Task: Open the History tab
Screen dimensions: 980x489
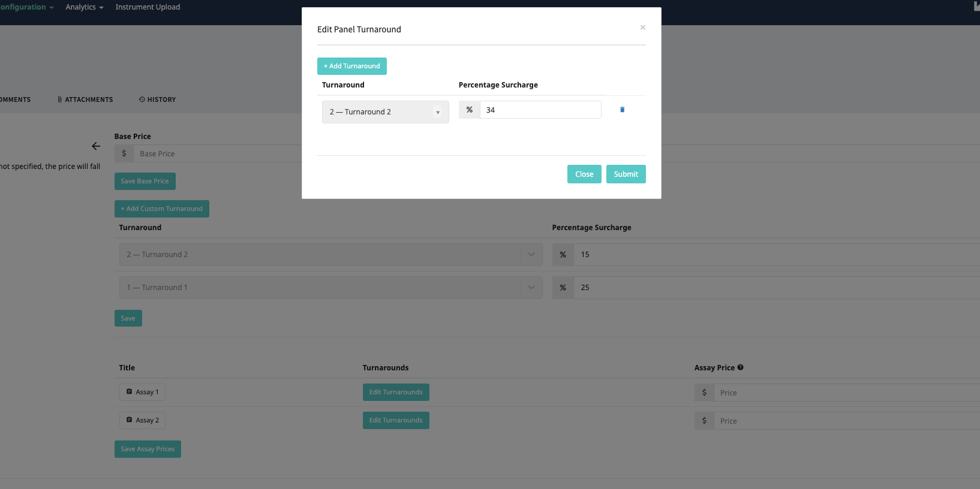Action: (x=157, y=99)
